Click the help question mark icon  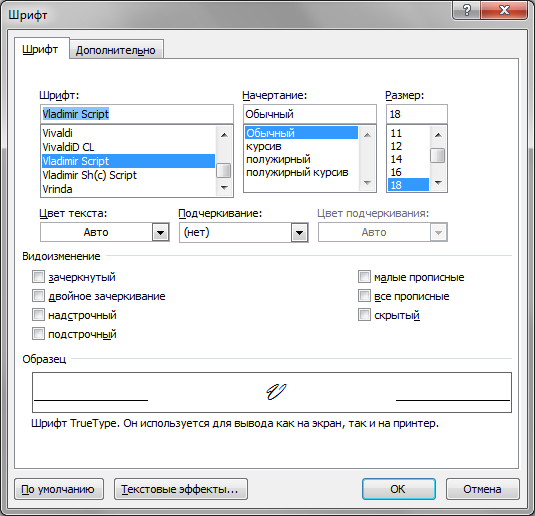tap(467, 10)
